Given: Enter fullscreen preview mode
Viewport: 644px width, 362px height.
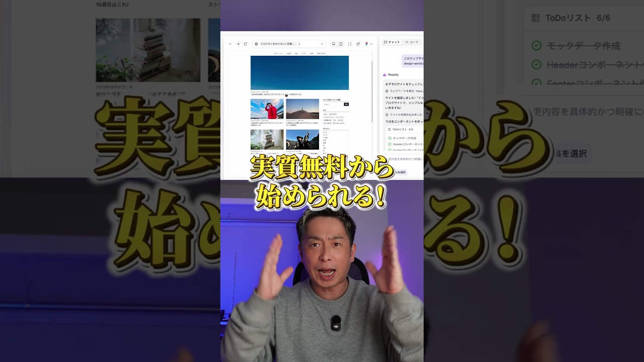Looking at the screenshot, I should pos(350,44).
